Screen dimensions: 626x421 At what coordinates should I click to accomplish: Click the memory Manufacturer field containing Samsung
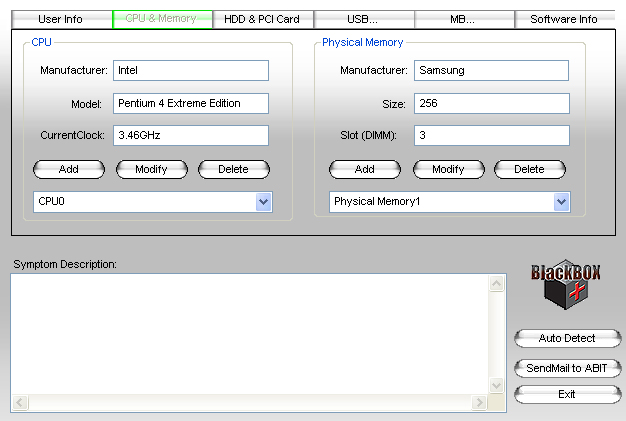point(491,71)
